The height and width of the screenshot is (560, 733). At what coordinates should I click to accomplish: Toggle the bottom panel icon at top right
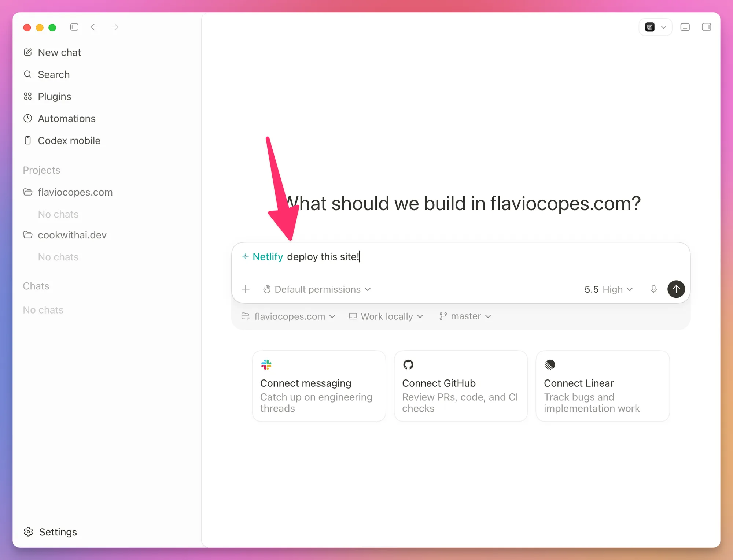pyautogui.click(x=685, y=27)
